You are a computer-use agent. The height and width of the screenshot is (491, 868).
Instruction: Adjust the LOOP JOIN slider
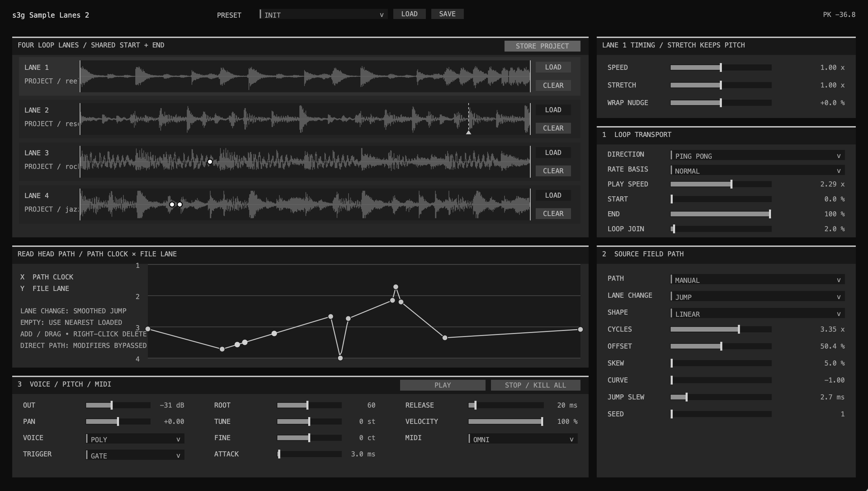[721, 229]
